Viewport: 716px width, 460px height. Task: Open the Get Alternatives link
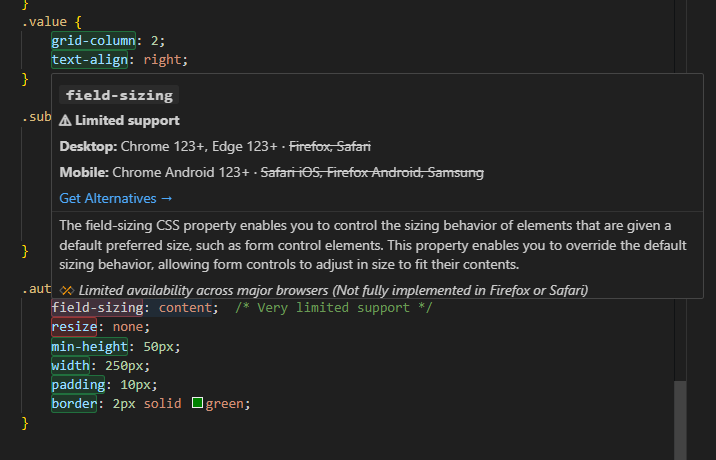tap(116, 198)
